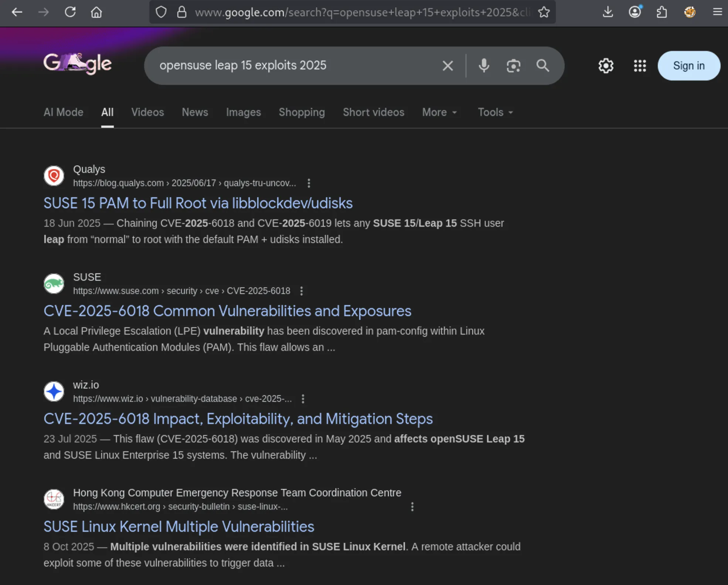Click the www.wiz.io URL breadcrumb

(182, 399)
